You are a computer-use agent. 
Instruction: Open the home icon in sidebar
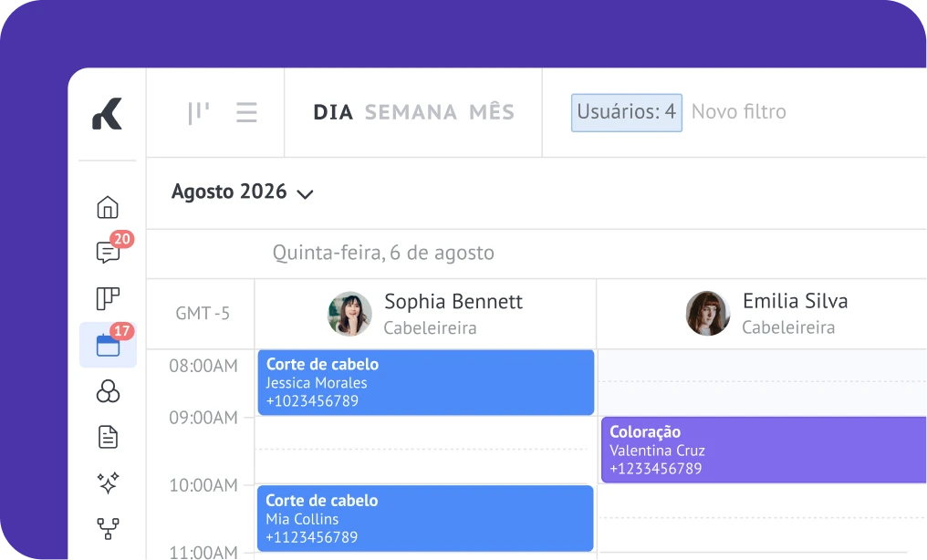(108, 207)
